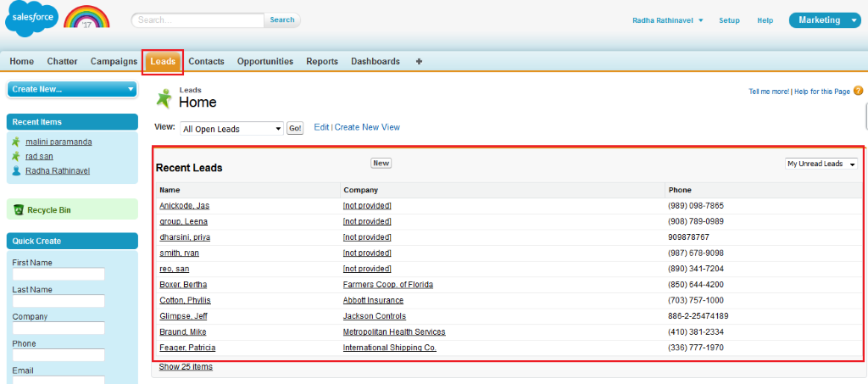
Task: Open Farmers Coop. of Florida company link
Action: tap(388, 285)
